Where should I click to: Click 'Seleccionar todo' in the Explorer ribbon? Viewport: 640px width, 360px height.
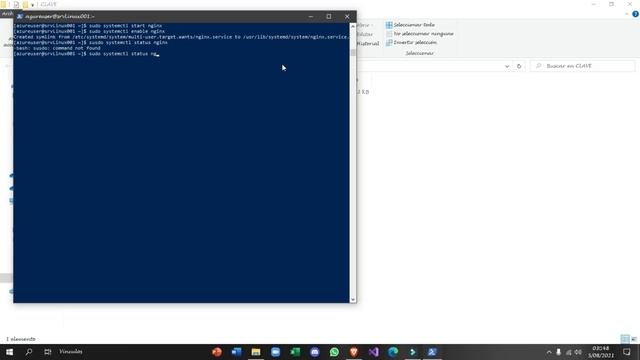click(410, 25)
